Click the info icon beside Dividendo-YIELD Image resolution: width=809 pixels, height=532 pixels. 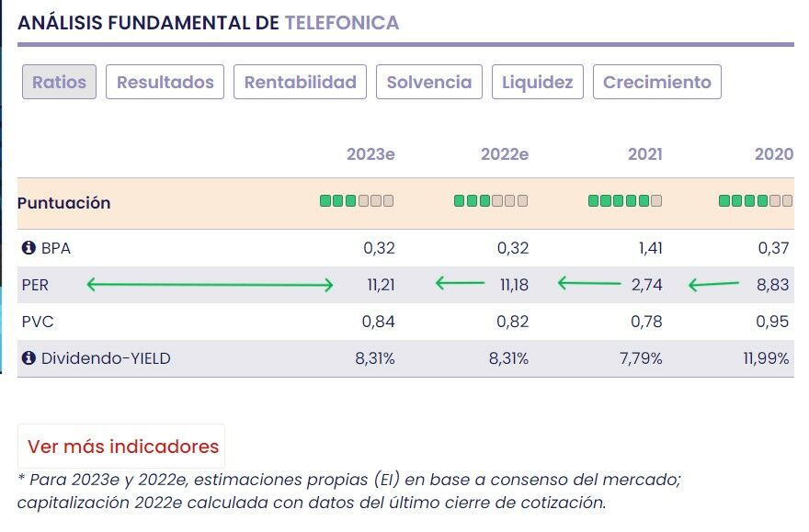[x=28, y=358]
